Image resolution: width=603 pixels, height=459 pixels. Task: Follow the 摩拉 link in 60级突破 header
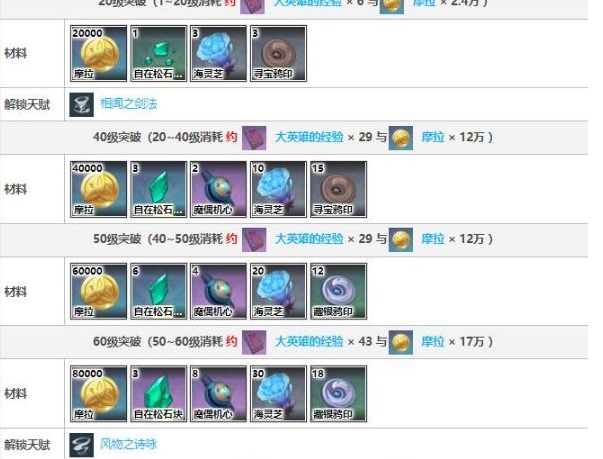click(433, 341)
